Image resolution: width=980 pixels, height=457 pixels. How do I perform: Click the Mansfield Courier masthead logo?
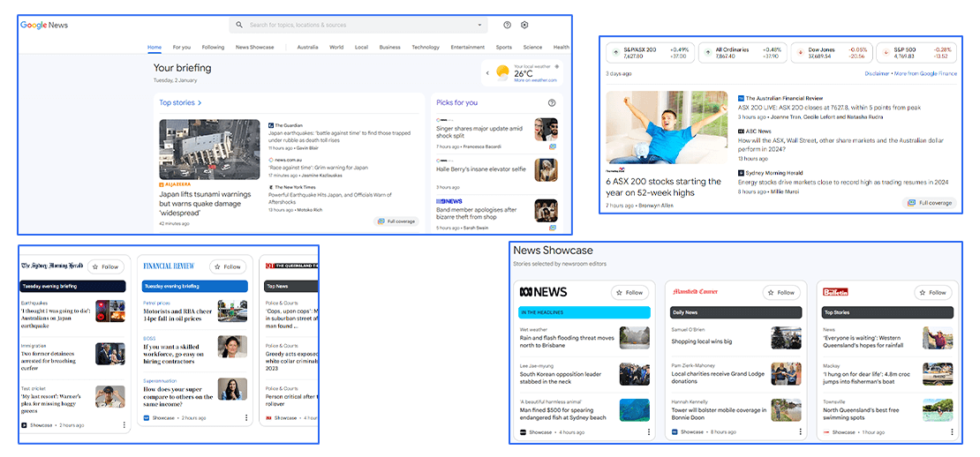(x=696, y=291)
